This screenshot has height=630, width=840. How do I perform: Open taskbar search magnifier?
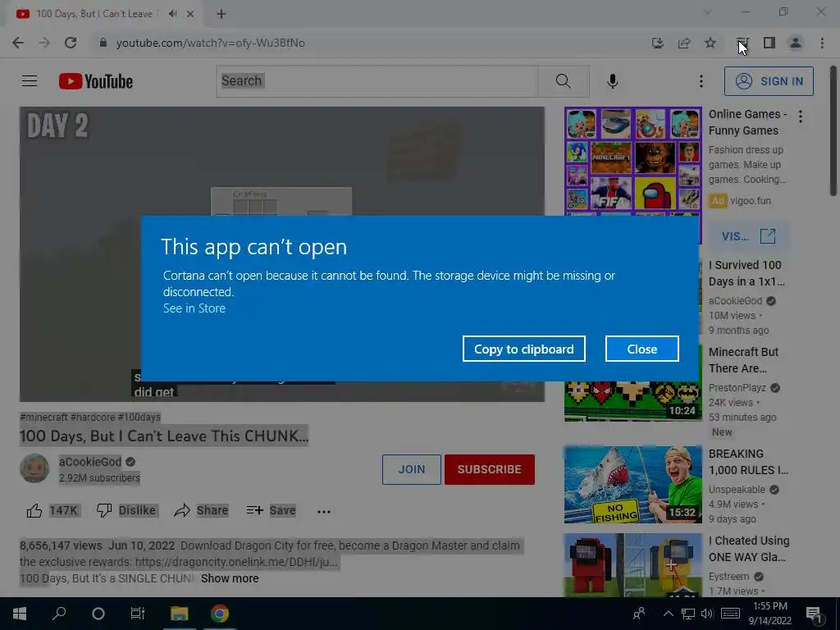(x=59, y=614)
